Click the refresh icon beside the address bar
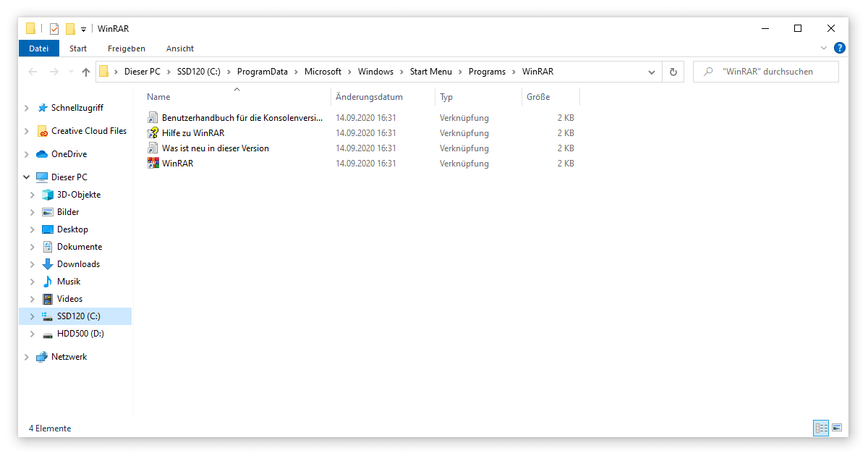Image resolution: width=868 pixels, height=456 pixels. [672, 71]
